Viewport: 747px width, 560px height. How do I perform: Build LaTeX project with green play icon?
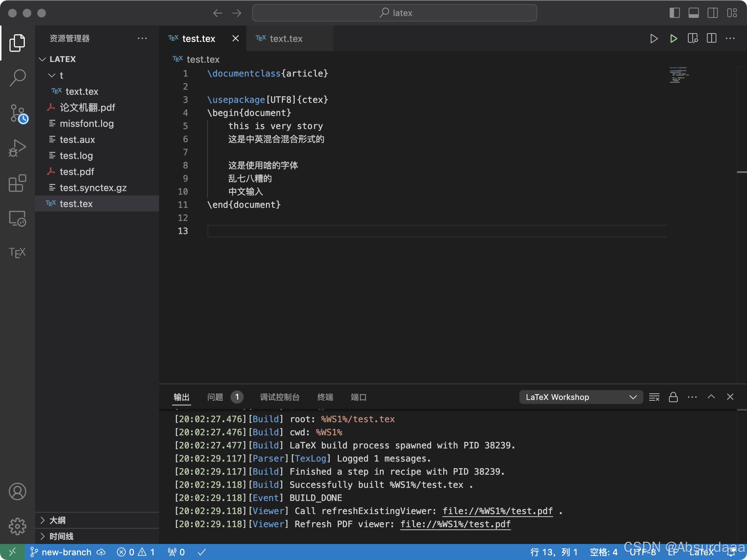pyautogui.click(x=673, y=38)
